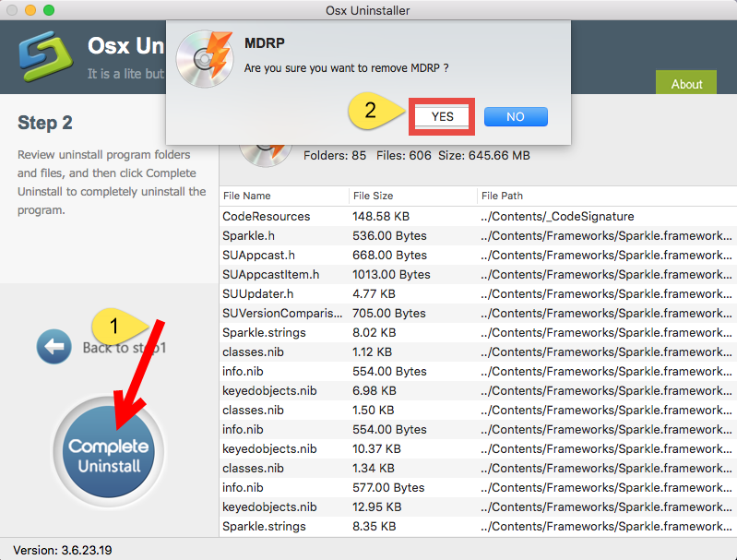Select the SUAppcast.h file row
This screenshot has width=737, height=560.
478,255
